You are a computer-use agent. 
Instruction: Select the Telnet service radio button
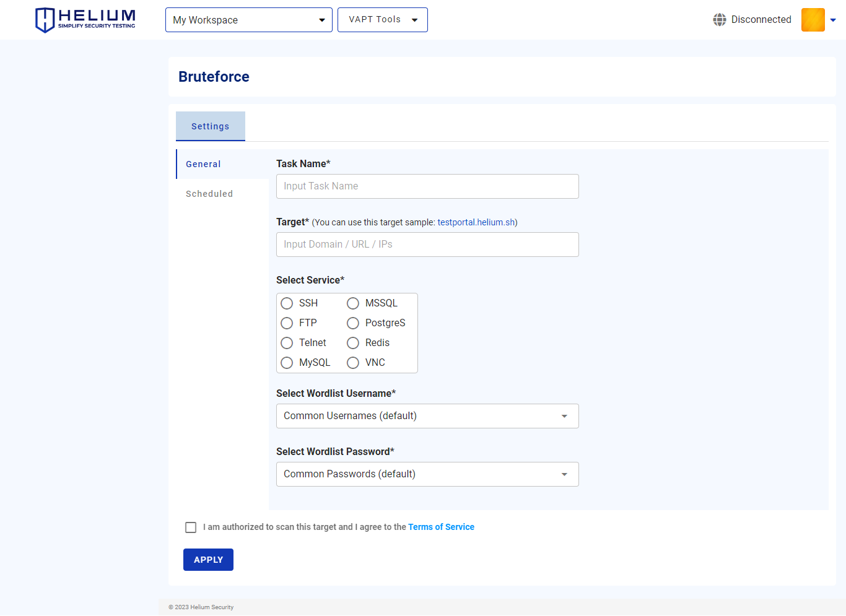click(x=287, y=343)
